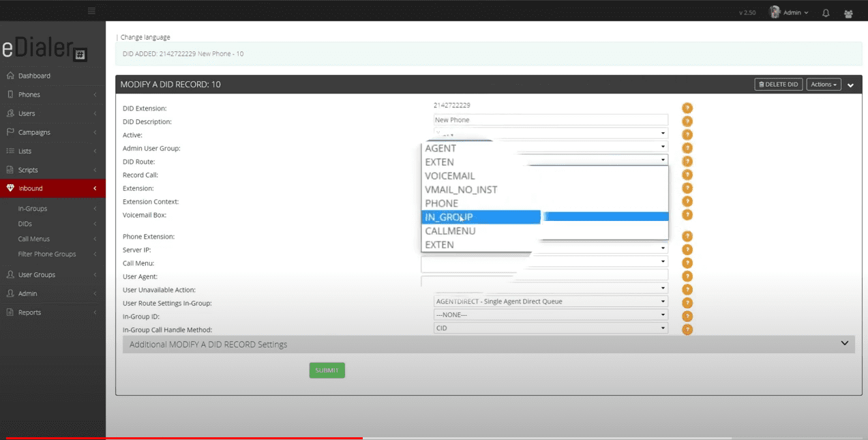The width and height of the screenshot is (868, 440).
Task: Open the Active dropdown
Action: point(551,134)
